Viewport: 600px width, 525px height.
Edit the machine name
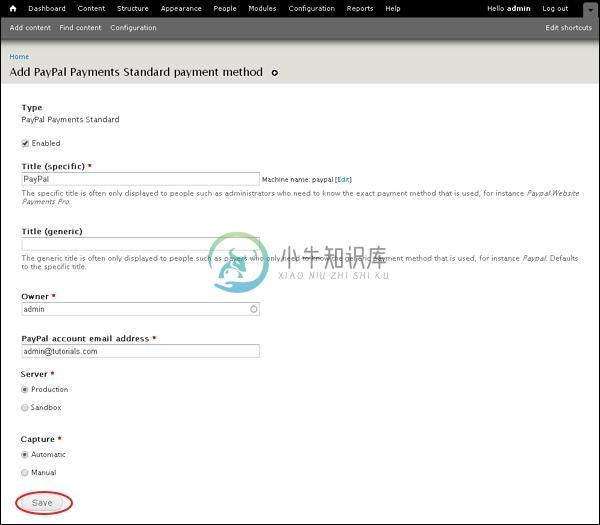pos(343,179)
